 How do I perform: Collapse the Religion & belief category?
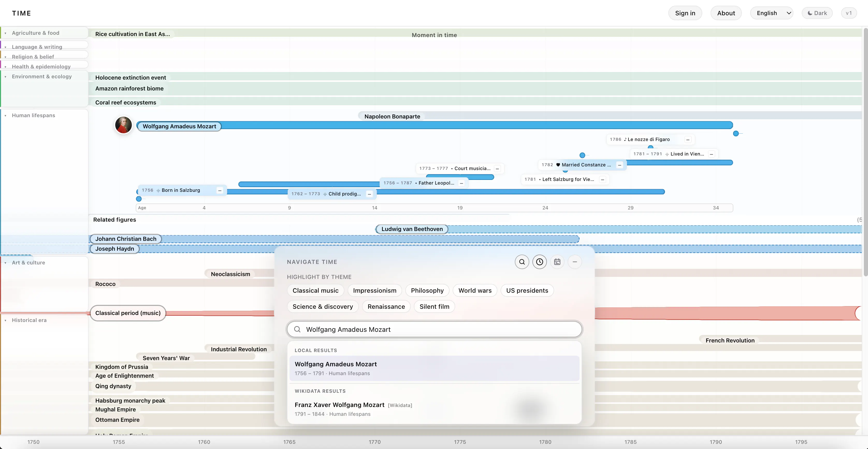pos(5,57)
